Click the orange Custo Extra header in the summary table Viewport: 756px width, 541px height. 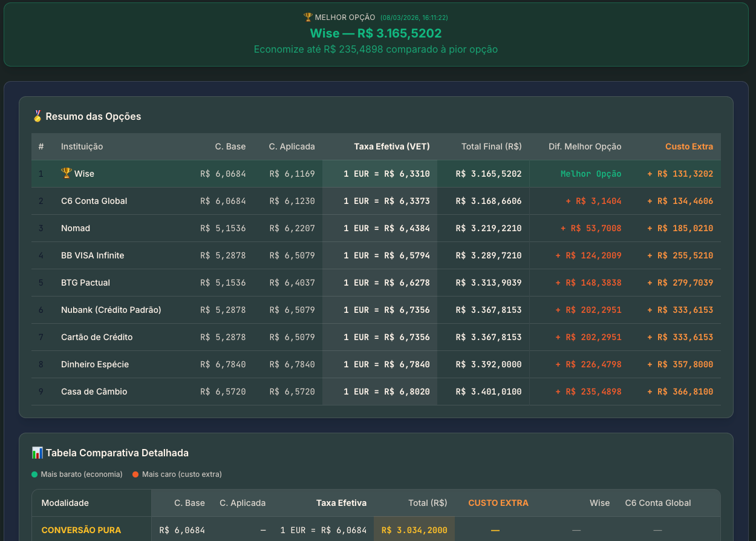[689, 146]
